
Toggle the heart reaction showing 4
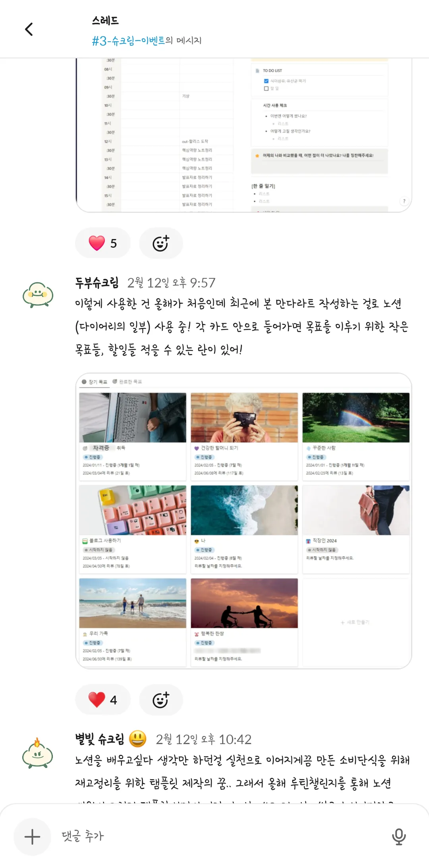click(x=103, y=700)
